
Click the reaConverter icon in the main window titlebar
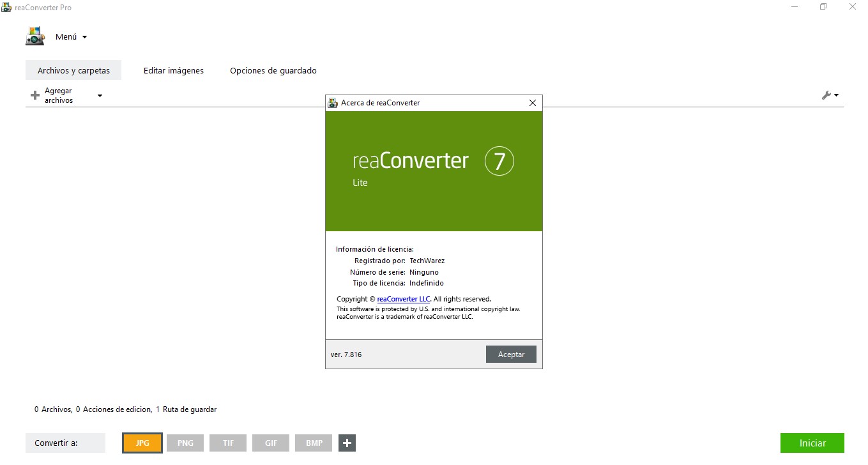coord(6,7)
